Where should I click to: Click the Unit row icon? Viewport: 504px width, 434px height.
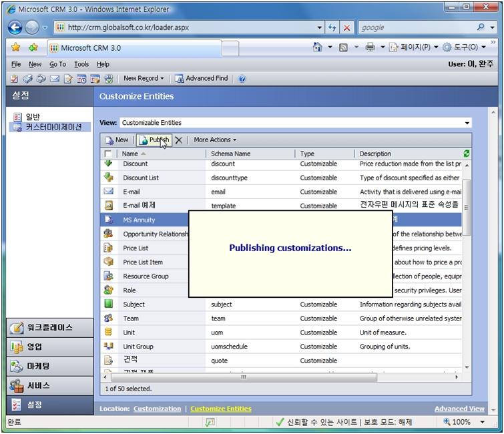point(109,332)
